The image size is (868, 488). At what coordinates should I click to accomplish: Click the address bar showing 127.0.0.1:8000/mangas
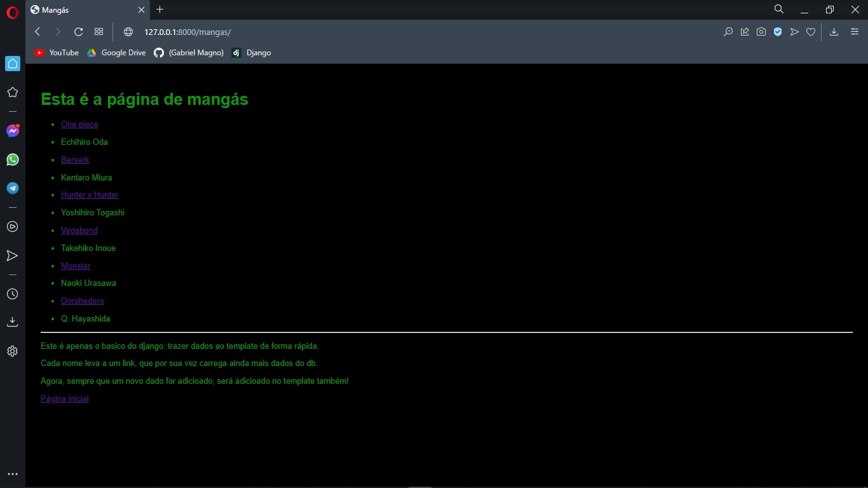pos(189,31)
